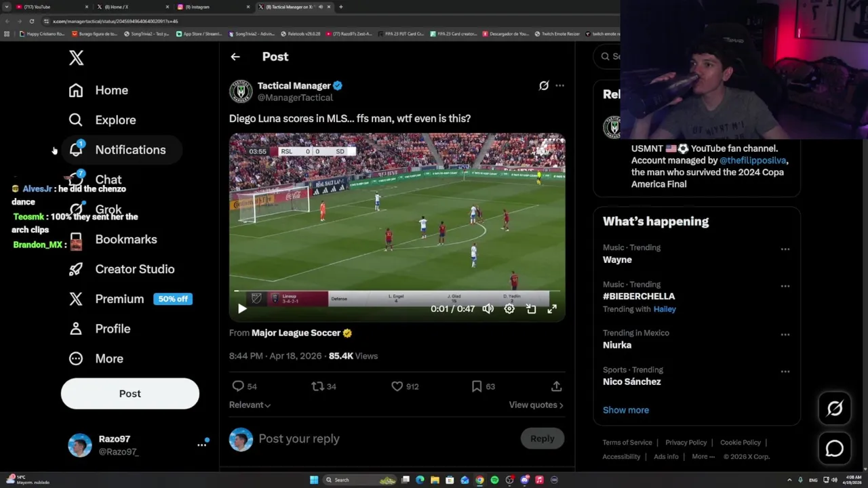Click the white Post button
This screenshot has width=868, height=488.
pyautogui.click(x=130, y=394)
